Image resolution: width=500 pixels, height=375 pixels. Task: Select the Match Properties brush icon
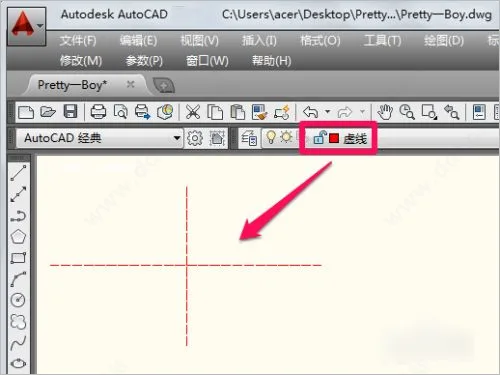coord(260,112)
